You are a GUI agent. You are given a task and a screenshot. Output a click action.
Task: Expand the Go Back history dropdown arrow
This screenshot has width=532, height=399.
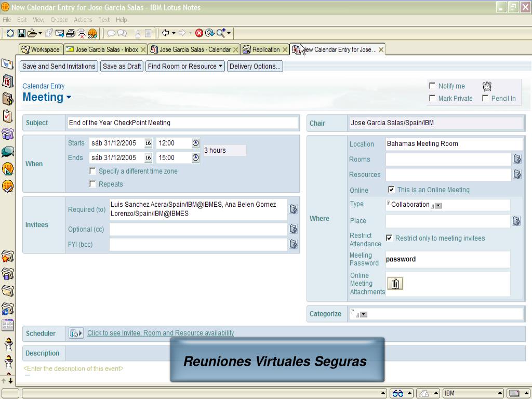click(x=174, y=33)
